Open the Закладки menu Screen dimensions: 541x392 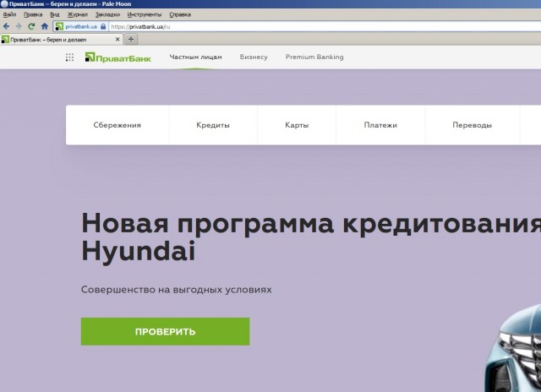click(107, 14)
